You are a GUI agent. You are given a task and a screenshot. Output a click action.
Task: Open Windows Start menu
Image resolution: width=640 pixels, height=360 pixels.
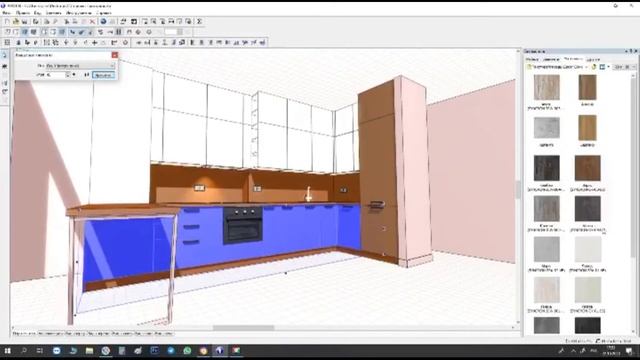click(x=7, y=351)
